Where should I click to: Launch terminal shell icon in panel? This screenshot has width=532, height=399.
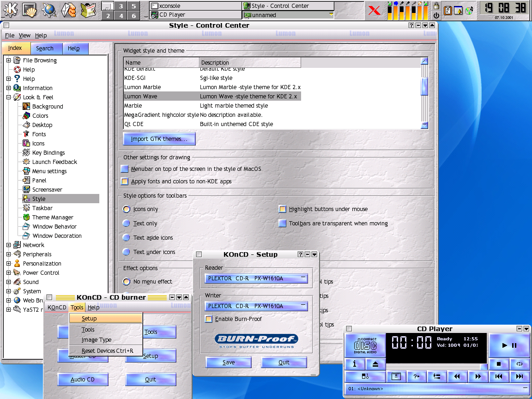[x=30, y=10]
